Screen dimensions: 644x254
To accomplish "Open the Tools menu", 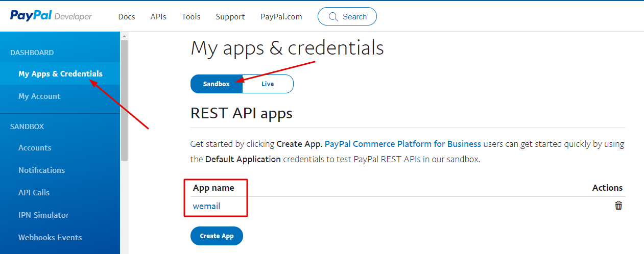I will coord(191,16).
